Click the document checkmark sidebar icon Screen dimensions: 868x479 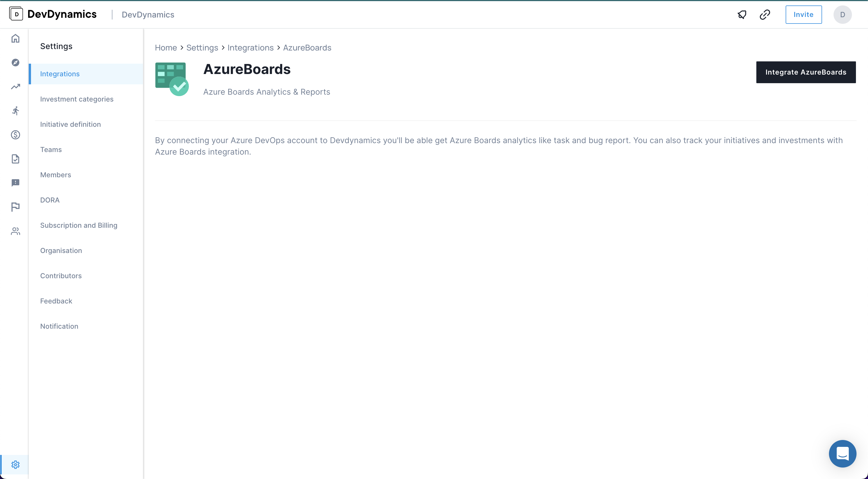[x=15, y=159]
